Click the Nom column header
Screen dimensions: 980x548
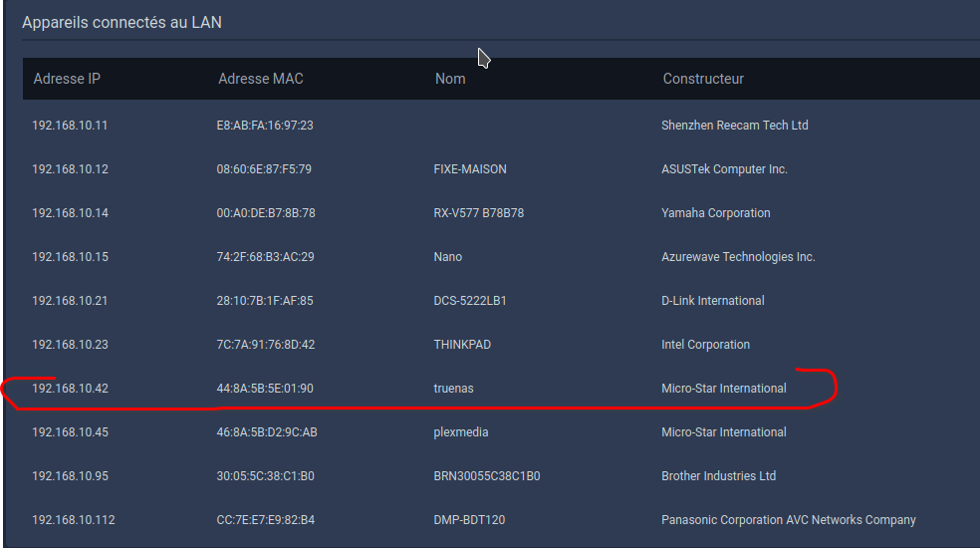click(x=450, y=79)
